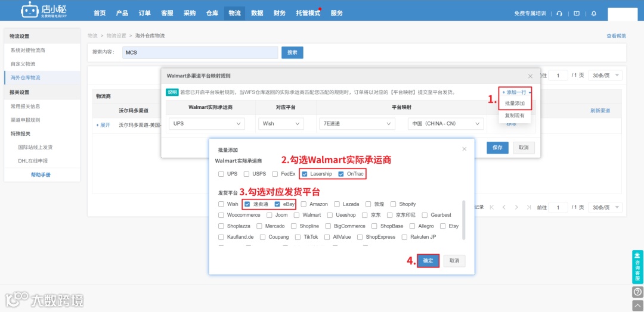Open the 首页 navigation tab
This screenshot has width=644, height=312.
(x=100, y=13)
